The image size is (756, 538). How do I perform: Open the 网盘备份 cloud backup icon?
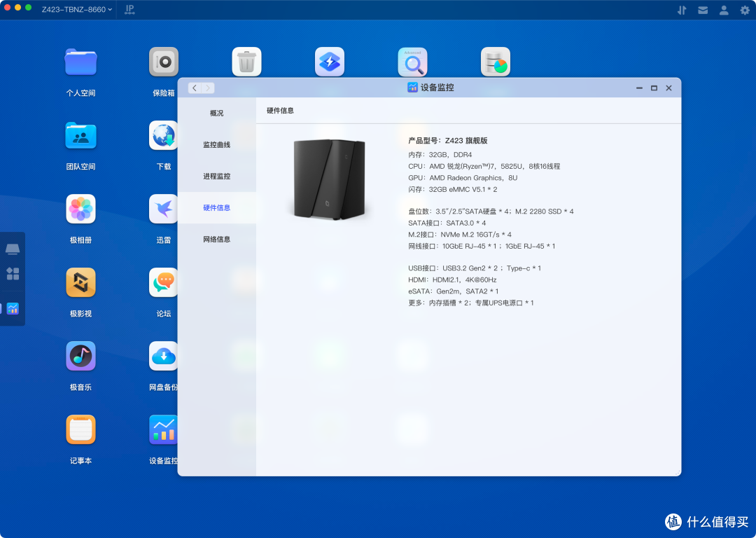(x=163, y=356)
